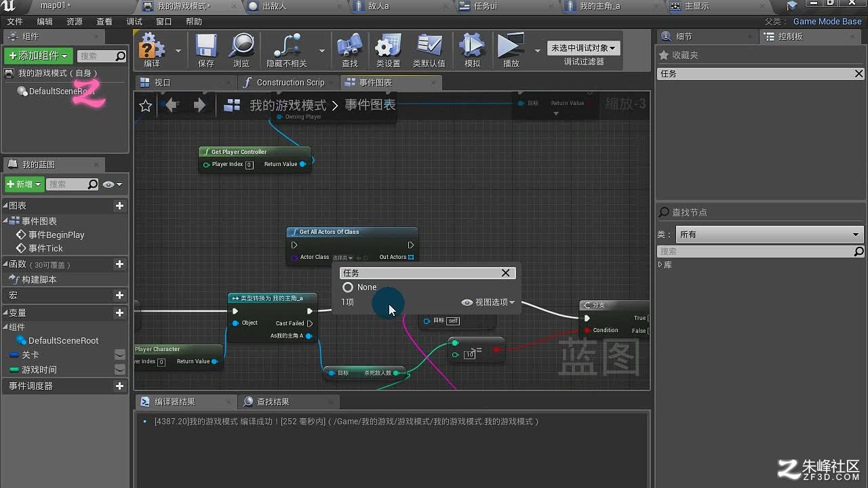
Task: Open the 所有 class filter dropdown
Action: pyautogui.click(x=769, y=235)
